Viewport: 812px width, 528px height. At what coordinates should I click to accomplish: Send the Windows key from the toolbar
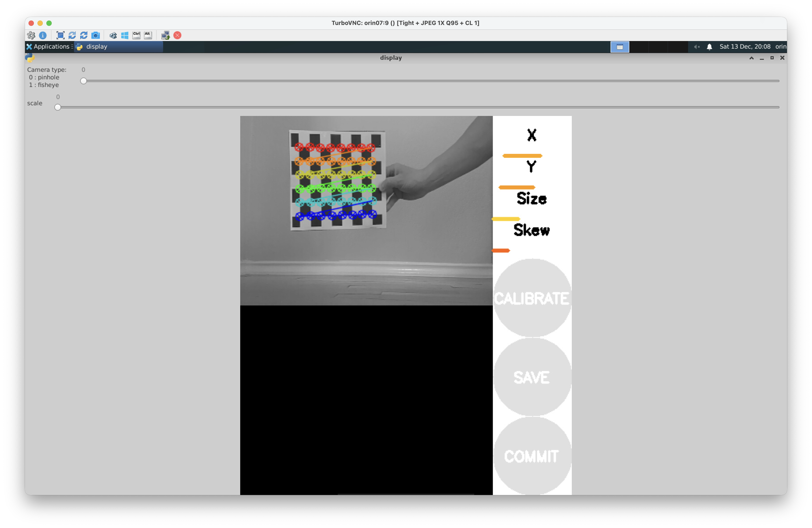click(x=125, y=35)
